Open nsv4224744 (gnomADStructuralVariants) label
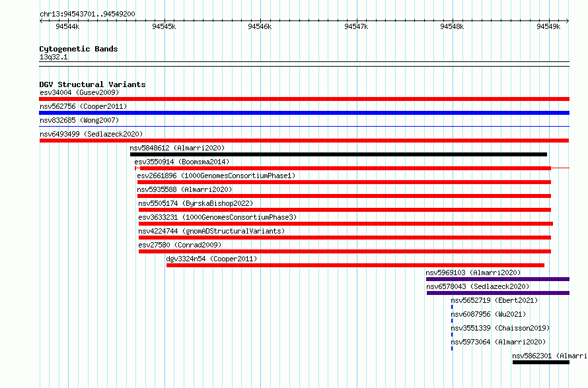 pos(211,231)
